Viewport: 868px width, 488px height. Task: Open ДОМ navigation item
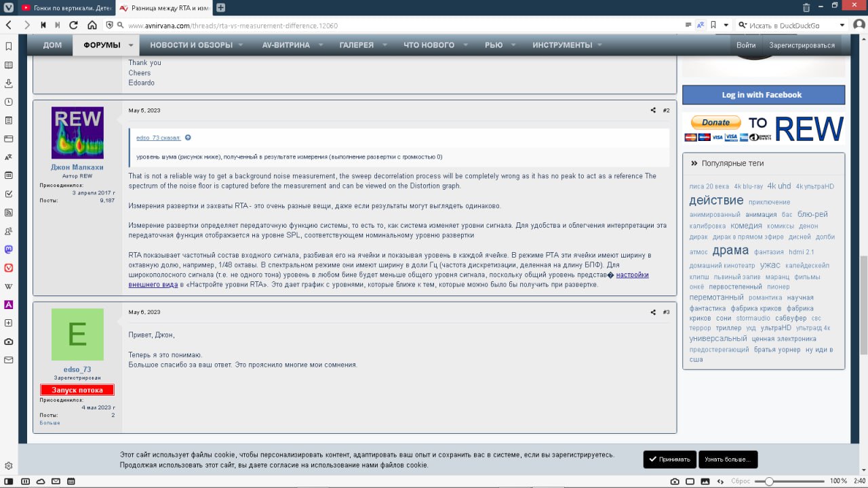point(53,45)
